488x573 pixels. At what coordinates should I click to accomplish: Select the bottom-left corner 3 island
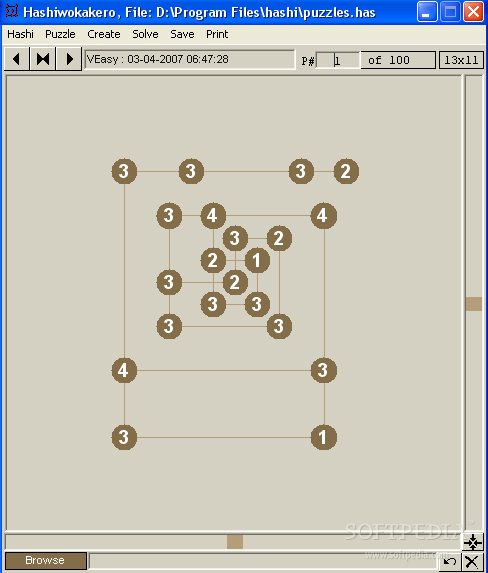coord(124,437)
